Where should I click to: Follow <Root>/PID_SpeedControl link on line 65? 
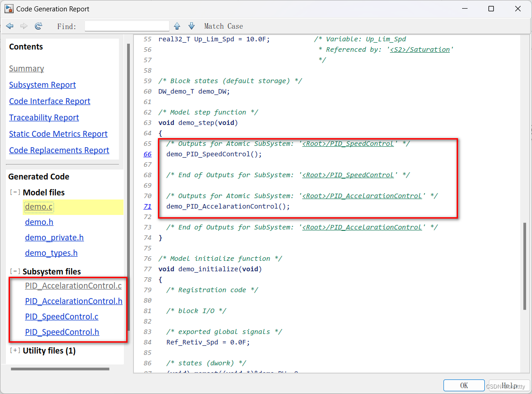pyautogui.click(x=348, y=144)
